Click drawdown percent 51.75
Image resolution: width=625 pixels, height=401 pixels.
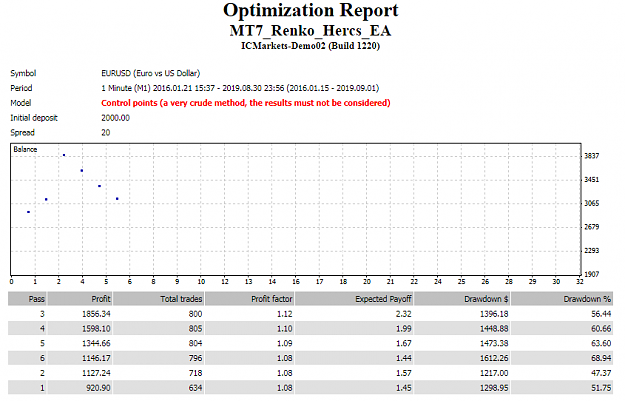point(601,388)
